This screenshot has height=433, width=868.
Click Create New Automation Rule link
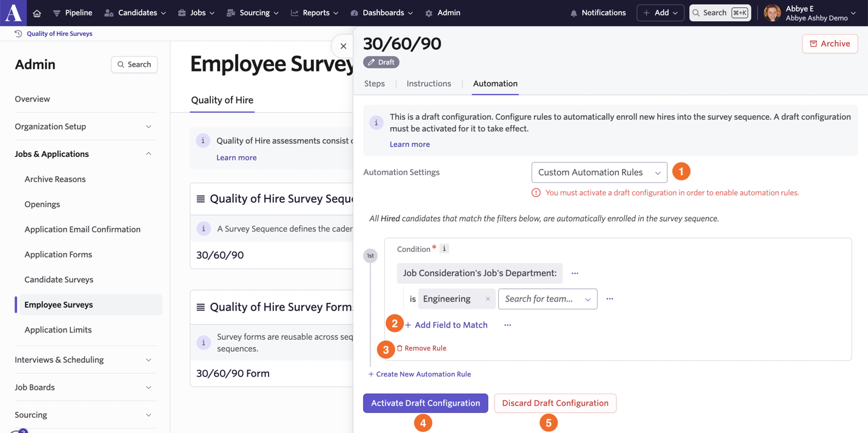pyautogui.click(x=419, y=374)
